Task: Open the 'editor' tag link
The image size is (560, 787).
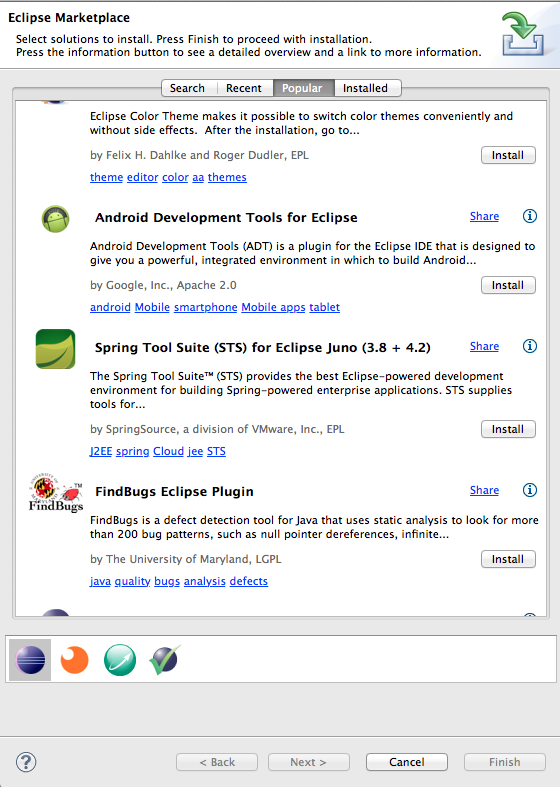Action: point(143,177)
